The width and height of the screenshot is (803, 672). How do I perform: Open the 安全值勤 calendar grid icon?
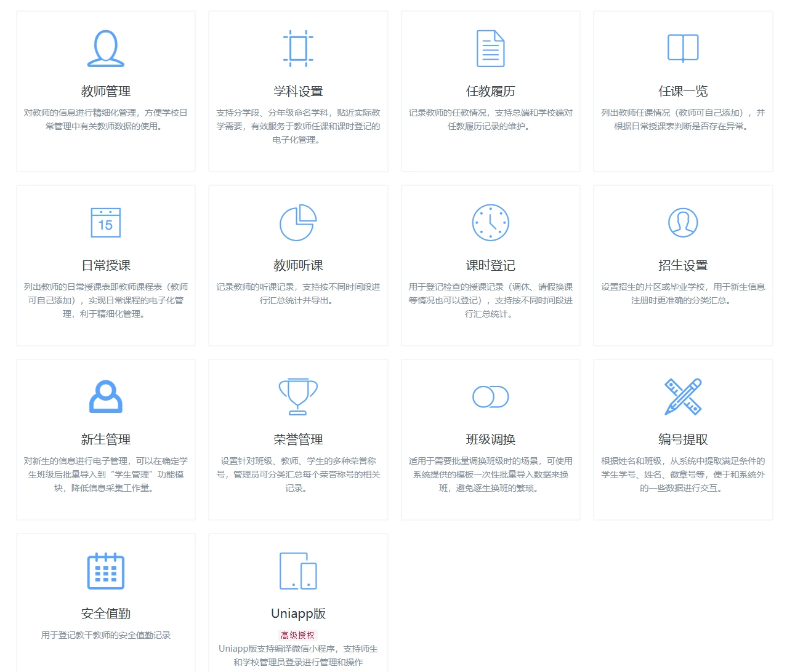106,570
